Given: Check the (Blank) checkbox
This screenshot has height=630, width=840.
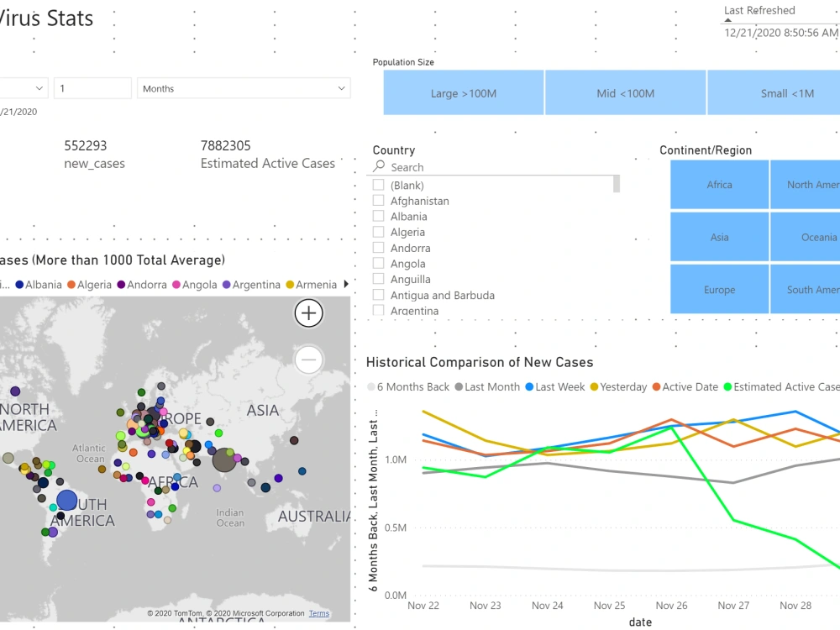Looking at the screenshot, I should coord(378,185).
